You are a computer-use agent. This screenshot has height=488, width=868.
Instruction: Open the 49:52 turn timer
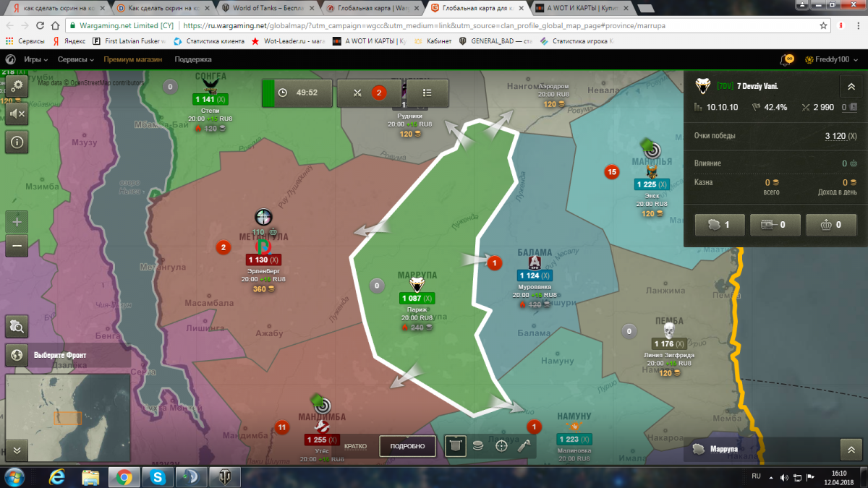point(298,93)
